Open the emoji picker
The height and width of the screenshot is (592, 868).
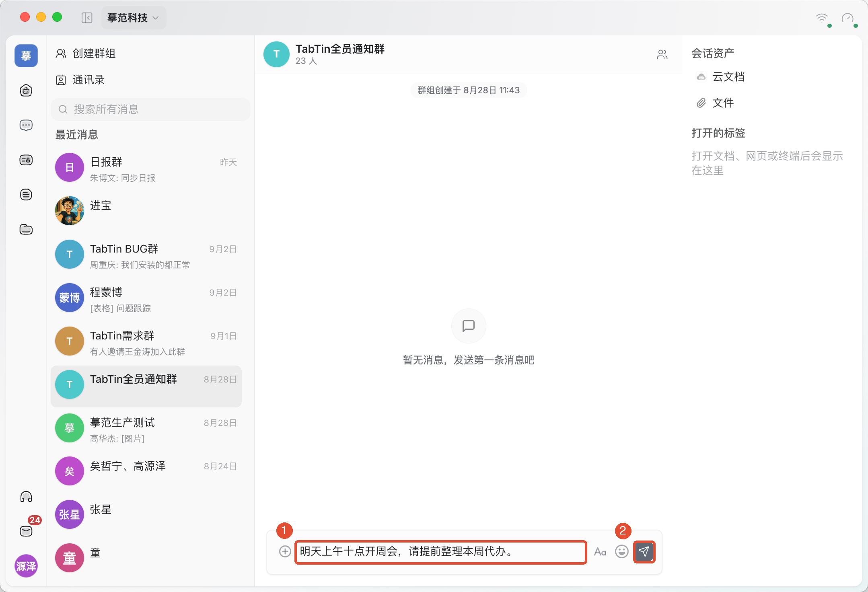pyautogui.click(x=622, y=551)
